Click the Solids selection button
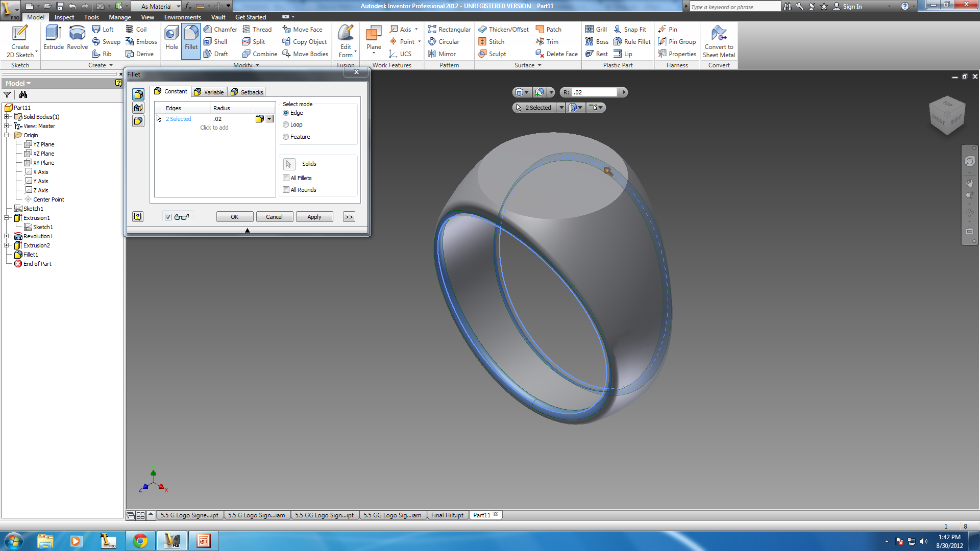 pos(289,164)
